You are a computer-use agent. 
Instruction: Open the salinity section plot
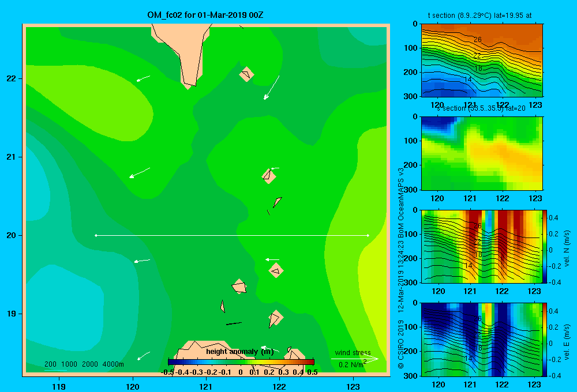482,153
